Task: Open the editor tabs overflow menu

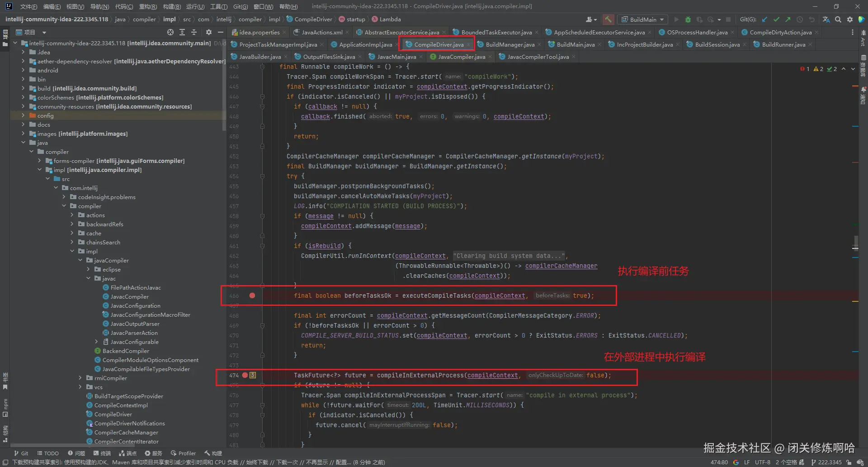Action: coord(853,32)
